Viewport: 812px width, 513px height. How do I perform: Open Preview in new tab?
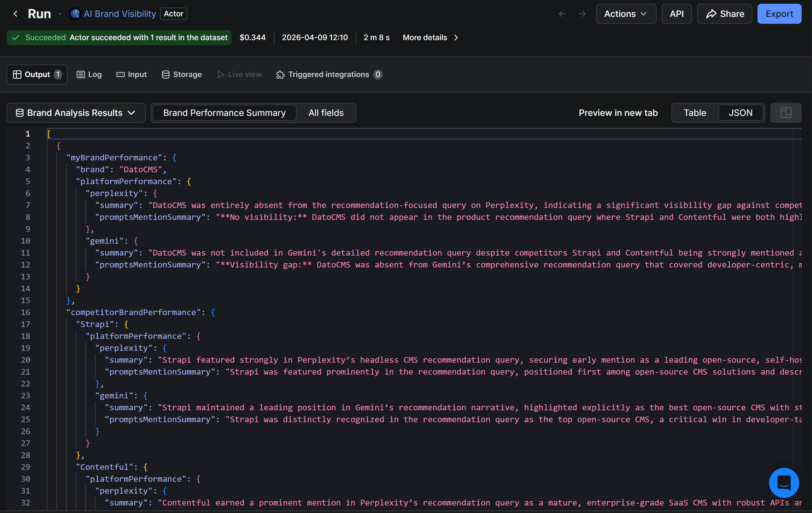tap(618, 112)
